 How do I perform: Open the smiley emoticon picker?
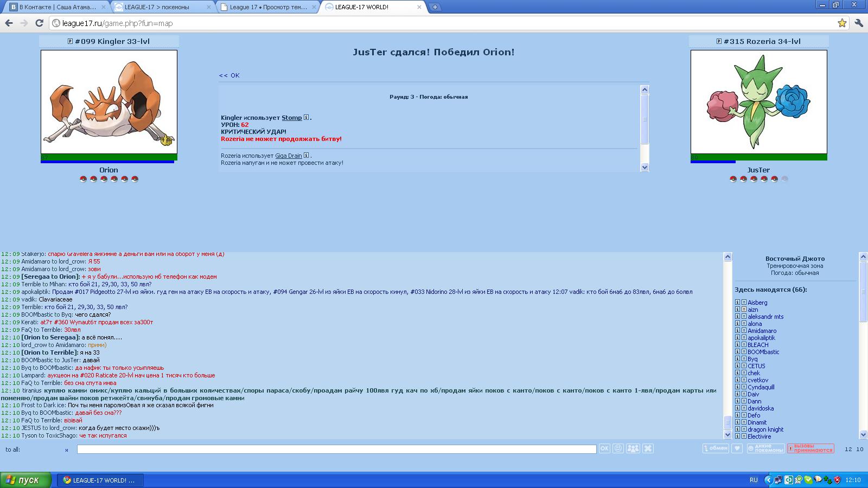[x=618, y=448]
